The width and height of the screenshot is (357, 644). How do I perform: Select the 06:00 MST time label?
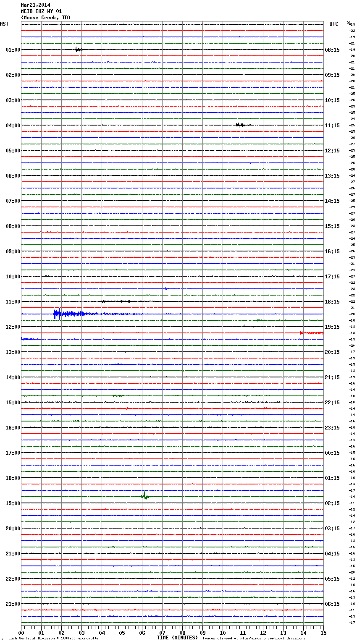click(x=13, y=176)
